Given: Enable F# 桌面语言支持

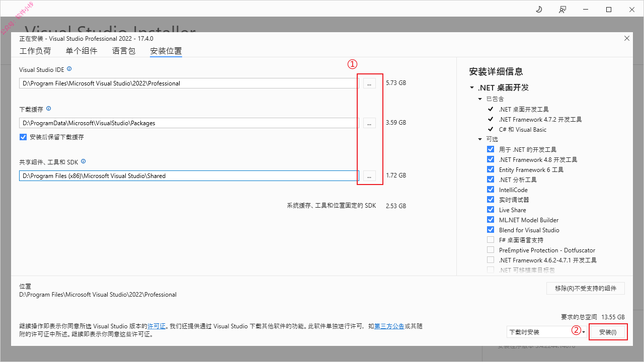Looking at the screenshot, I should pyautogui.click(x=491, y=240).
